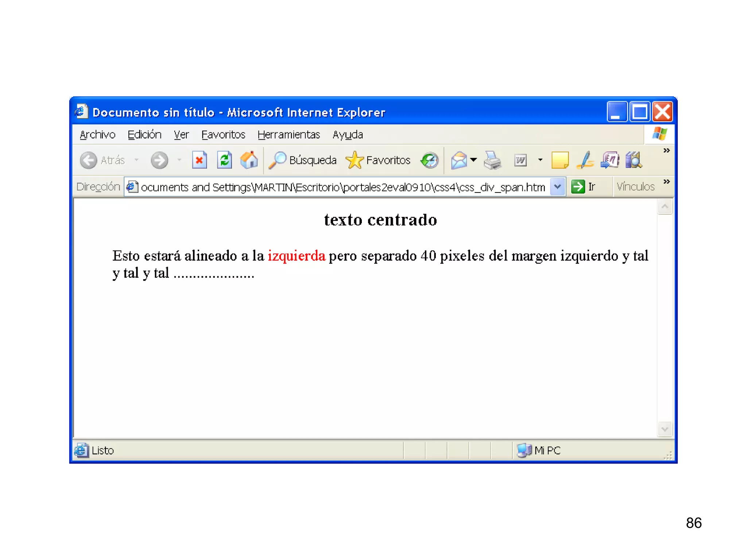
Task: Go to the Home page icon
Action: click(x=249, y=160)
